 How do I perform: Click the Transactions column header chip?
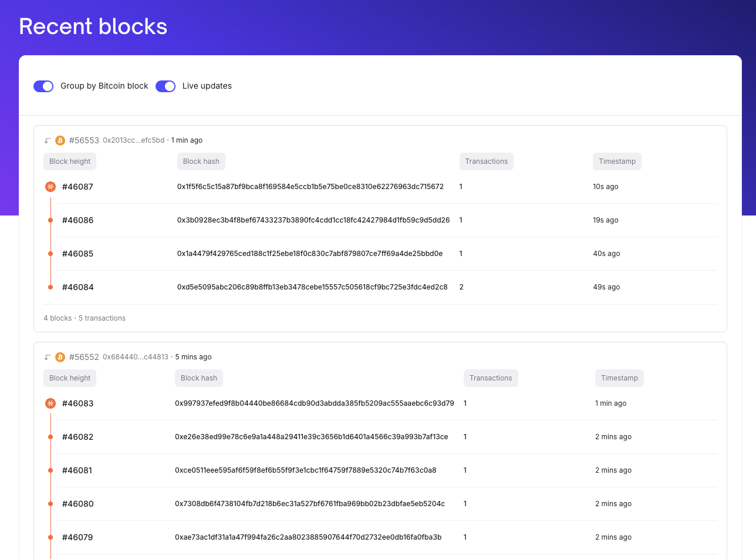[486, 161]
